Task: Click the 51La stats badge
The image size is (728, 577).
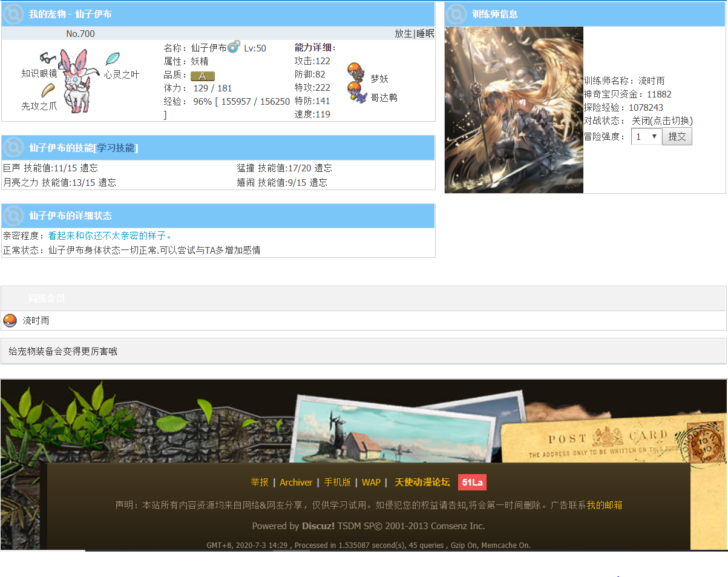Action: pyautogui.click(x=472, y=483)
